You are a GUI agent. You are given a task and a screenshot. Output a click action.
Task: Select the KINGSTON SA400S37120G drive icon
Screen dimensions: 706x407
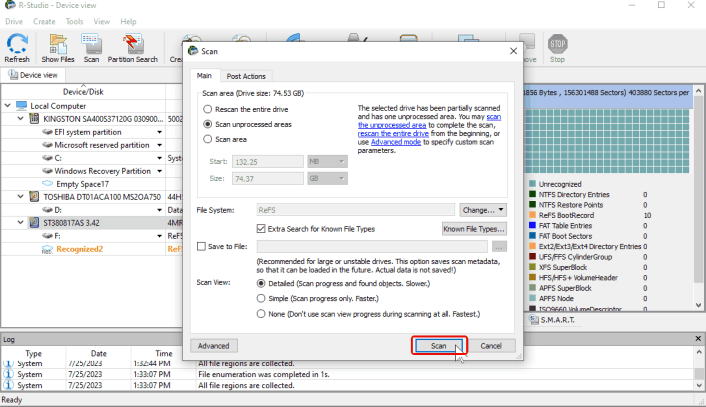click(x=34, y=119)
